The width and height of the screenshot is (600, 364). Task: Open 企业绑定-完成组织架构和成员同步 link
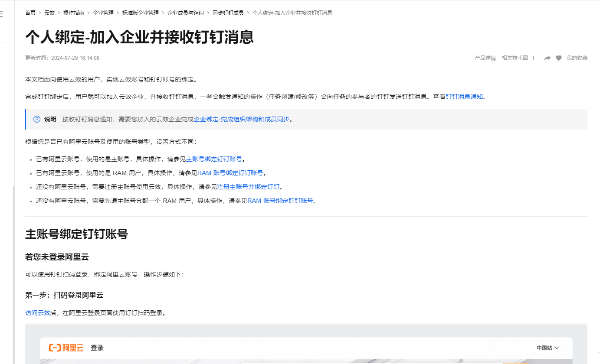[x=242, y=119]
